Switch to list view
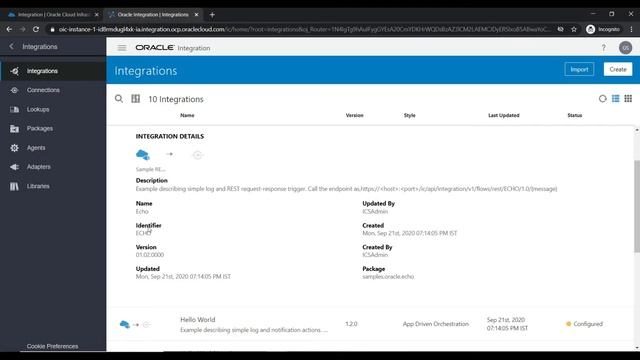640x360 pixels. click(616, 99)
